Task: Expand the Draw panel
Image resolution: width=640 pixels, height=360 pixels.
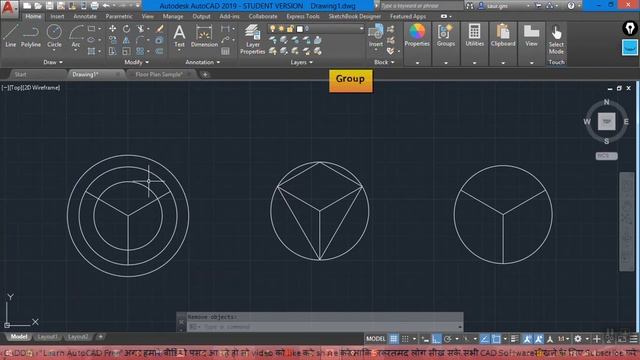Action: tap(53, 62)
